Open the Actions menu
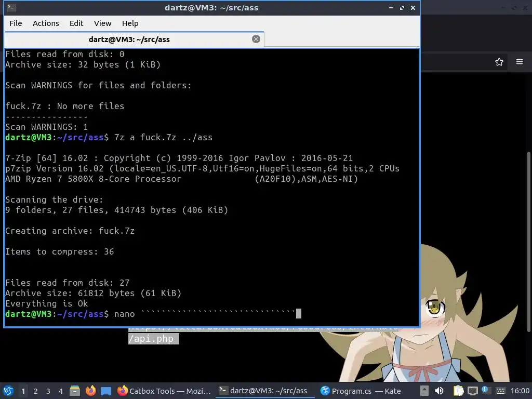 (x=46, y=23)
